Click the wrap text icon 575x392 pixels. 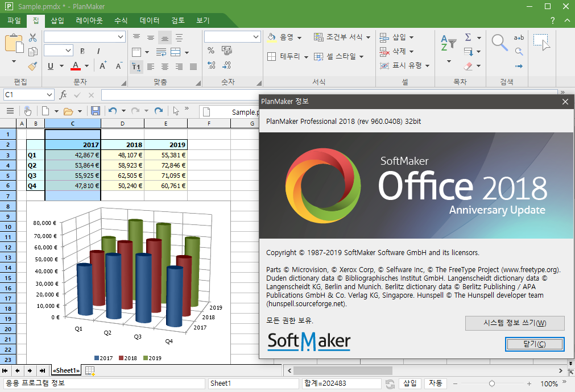[161, 52]
